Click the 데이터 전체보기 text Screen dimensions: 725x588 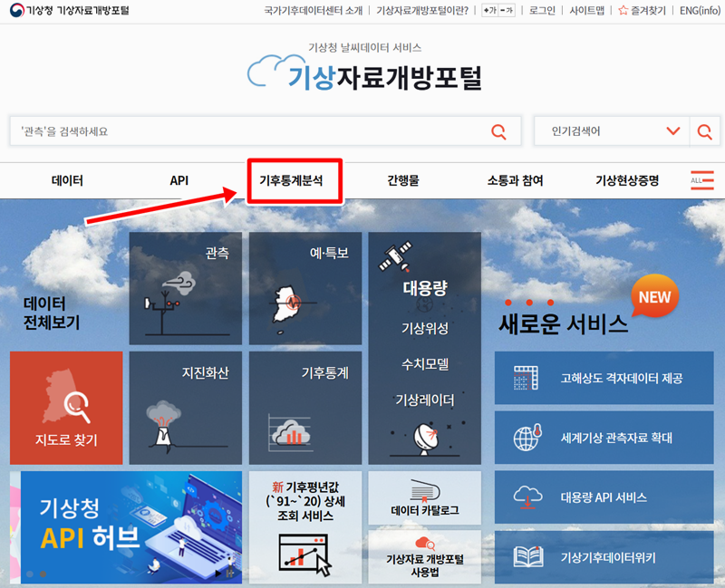[52, 313]
